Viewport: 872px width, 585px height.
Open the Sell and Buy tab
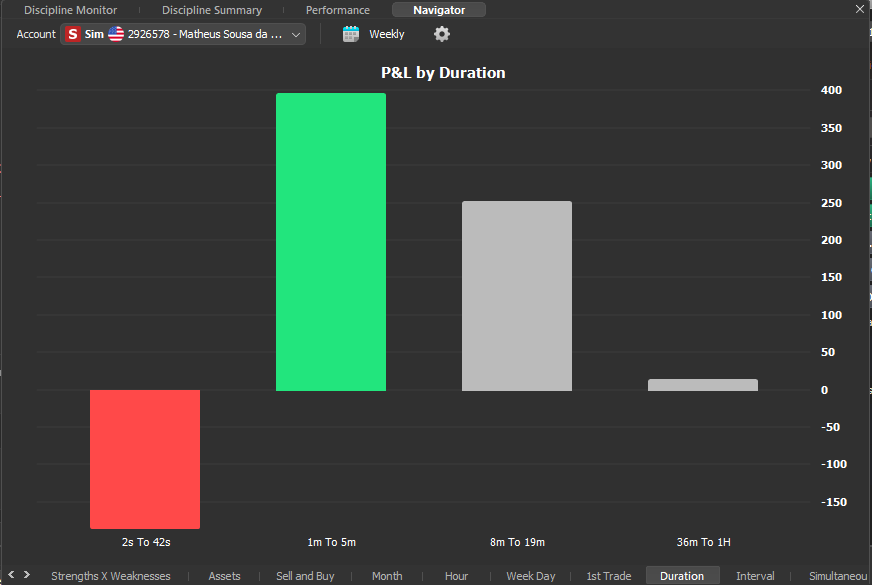point(305,576)
